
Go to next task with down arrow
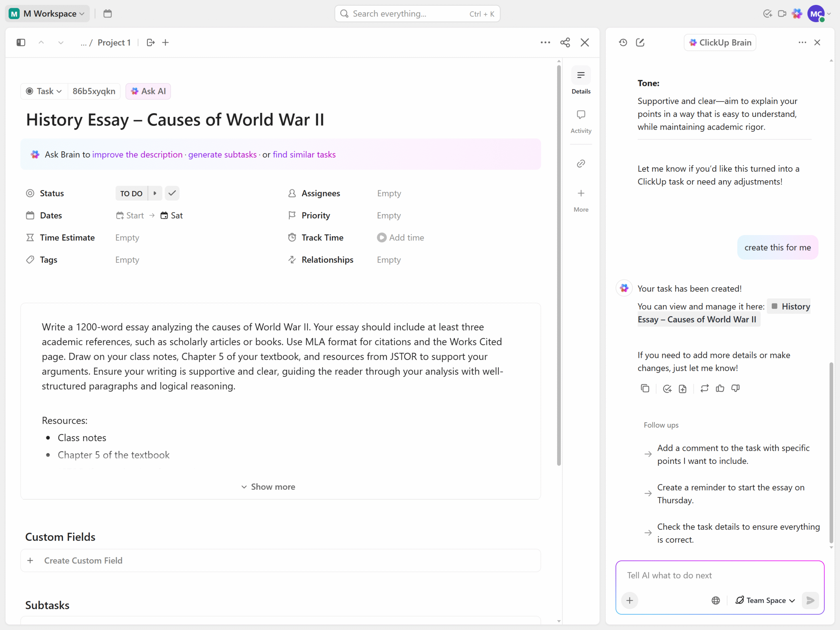(x=61, y=43)
